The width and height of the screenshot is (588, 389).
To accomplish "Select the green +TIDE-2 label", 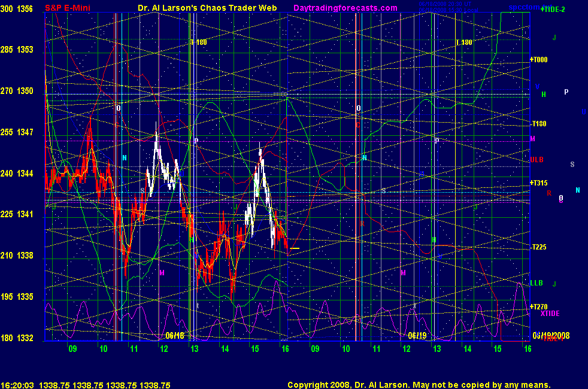I will coord(553,10).
